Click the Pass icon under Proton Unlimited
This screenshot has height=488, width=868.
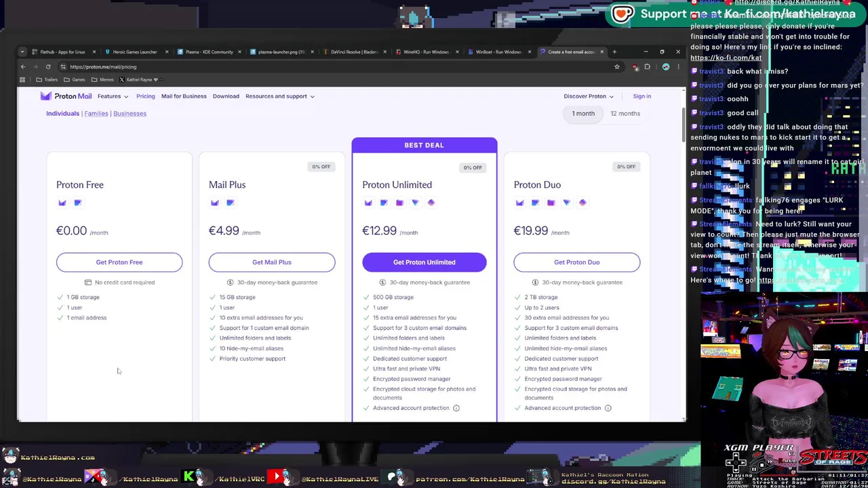[x=431, y=203]
